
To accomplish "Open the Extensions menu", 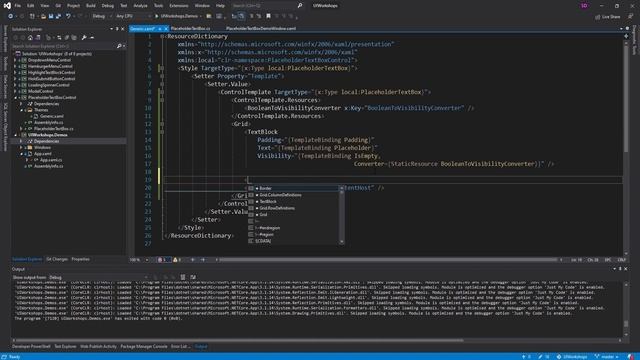I will pyautogui.click(x=179, y=6).
